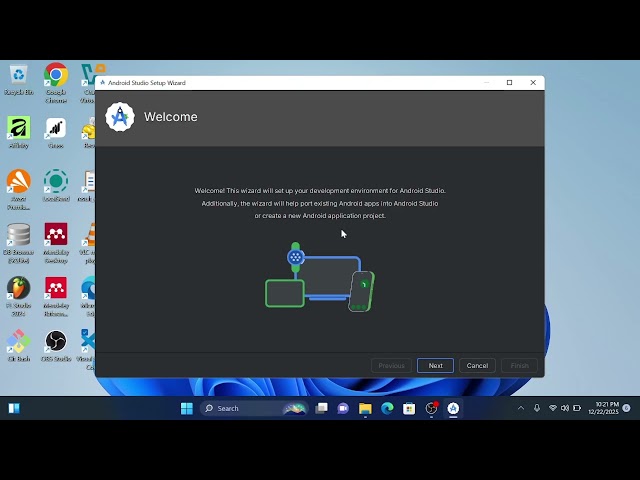Viewport: 640px width, 480px height.
Task: Select the Mendeley Reference Manager shortcut
Action: point(56,297)
